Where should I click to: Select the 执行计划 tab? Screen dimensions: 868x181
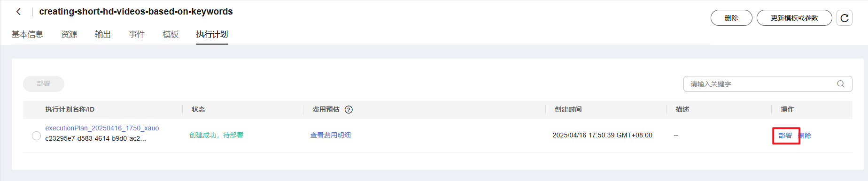coord(212,34)
